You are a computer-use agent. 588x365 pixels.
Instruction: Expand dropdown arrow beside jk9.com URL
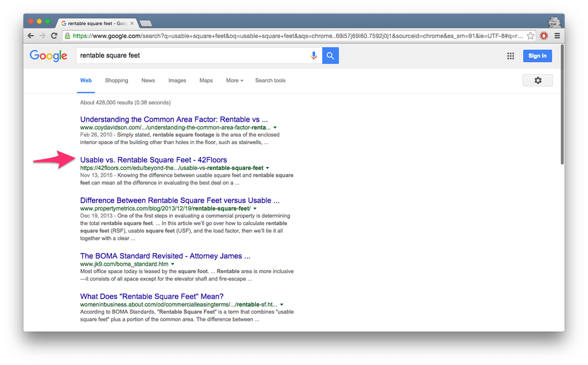(172, 264)
